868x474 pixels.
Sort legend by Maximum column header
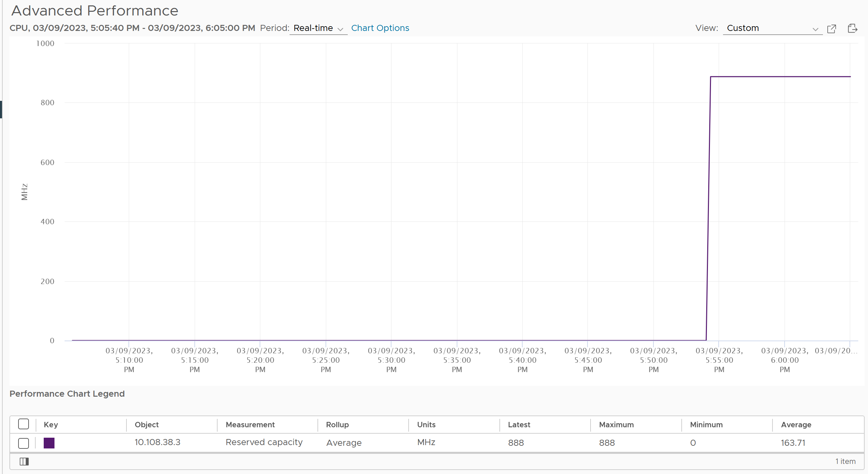[616, 425]
